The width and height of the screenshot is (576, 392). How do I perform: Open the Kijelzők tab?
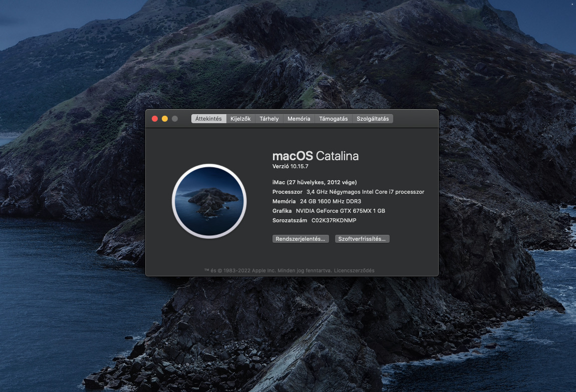[240, 119]
